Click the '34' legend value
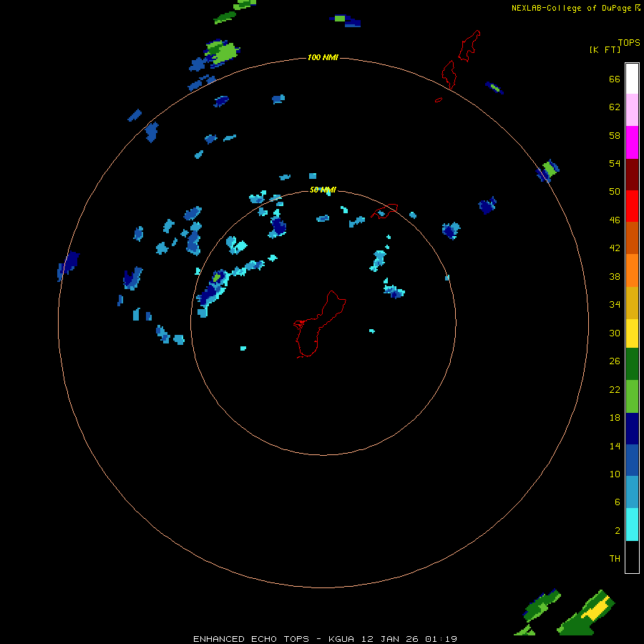The width and height of the screenshot is (644, 644). click(x=615, y=305)
